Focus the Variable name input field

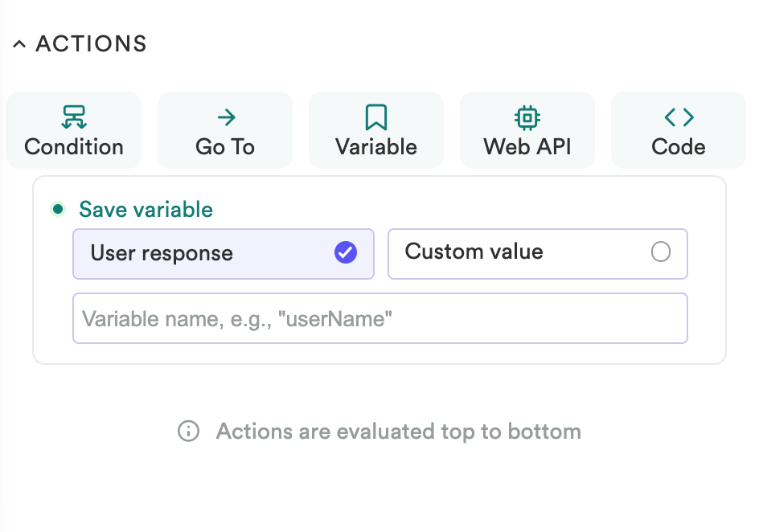pyautogui.click(x=379, y=319)
